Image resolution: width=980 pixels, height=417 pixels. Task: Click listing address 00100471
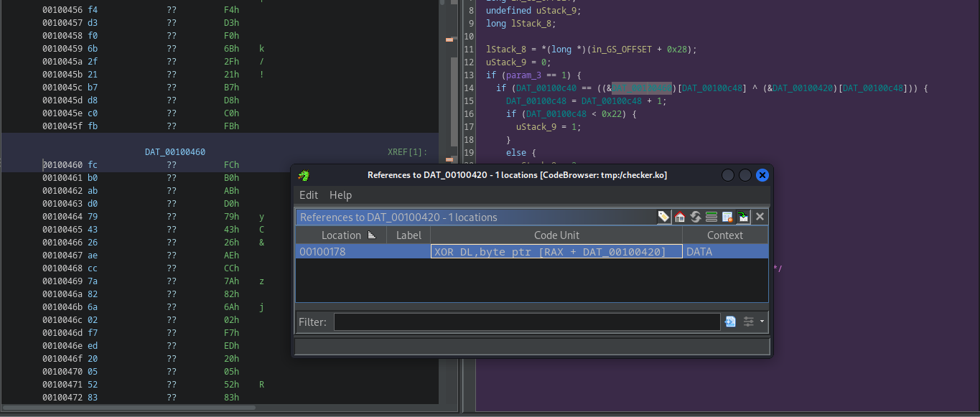[x=63, y=385]
